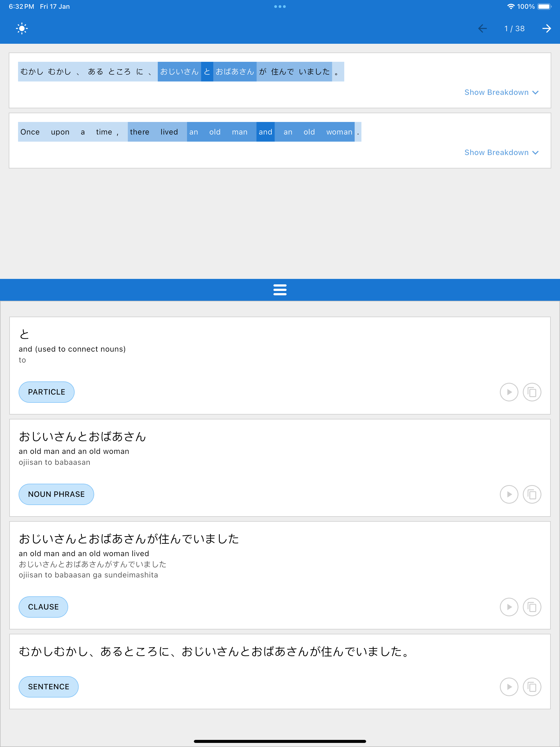Tap the word man in English sentence
The width and height of the screenshot is (560, 747).
240,132
